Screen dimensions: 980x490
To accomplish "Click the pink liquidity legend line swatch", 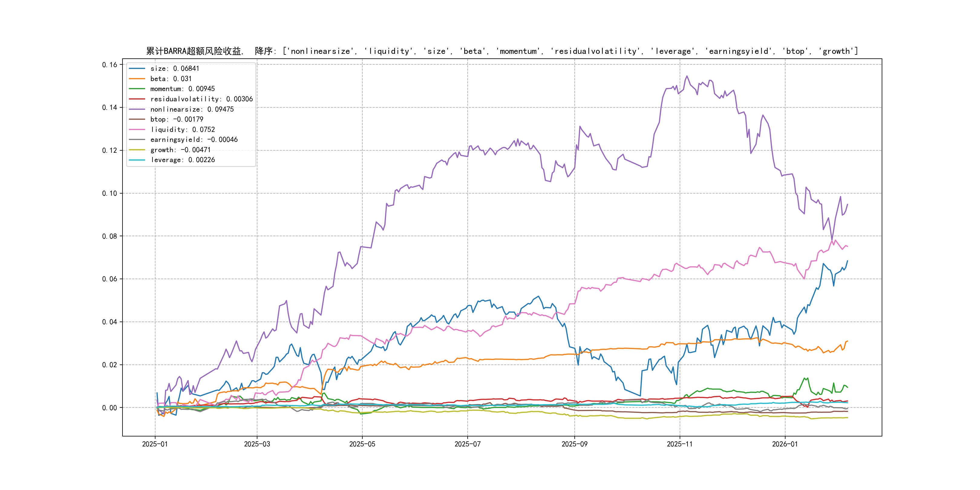I will (x=137, y=130).
